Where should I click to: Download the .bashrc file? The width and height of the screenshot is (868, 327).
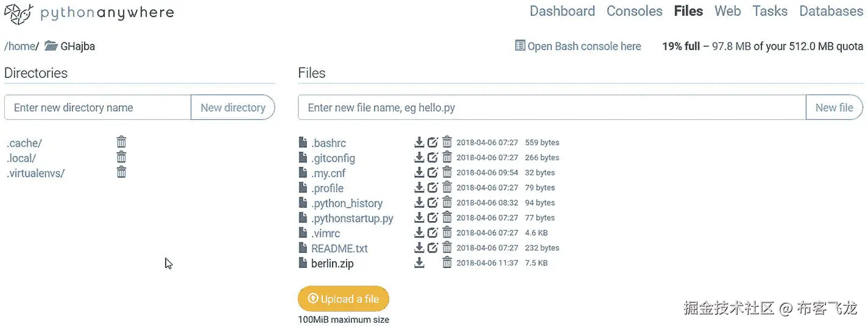click(x=419, y=142)
